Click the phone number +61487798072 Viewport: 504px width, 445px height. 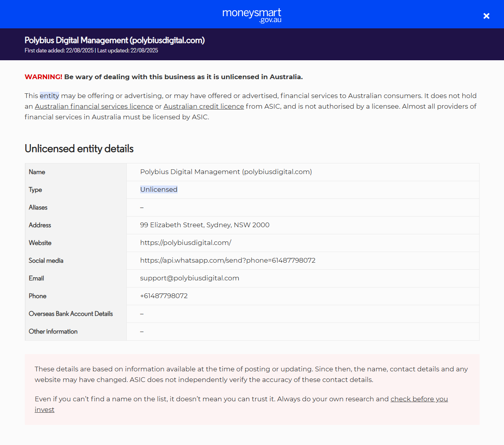coord(164,296)
